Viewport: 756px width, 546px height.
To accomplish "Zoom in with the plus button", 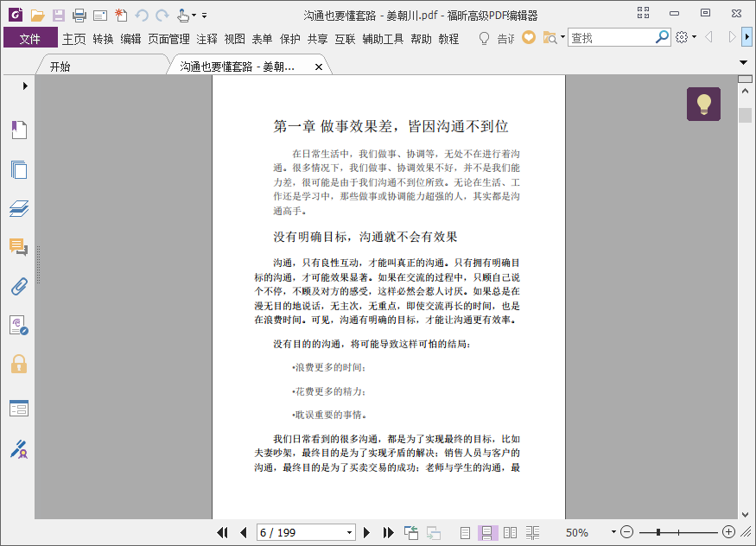I will (728, 532).
